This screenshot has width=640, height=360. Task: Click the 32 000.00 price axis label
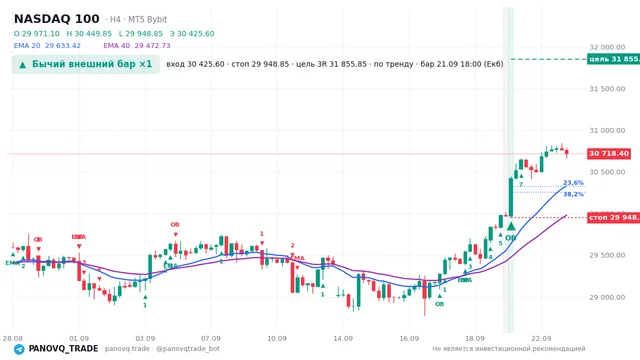tap(607, 47)
